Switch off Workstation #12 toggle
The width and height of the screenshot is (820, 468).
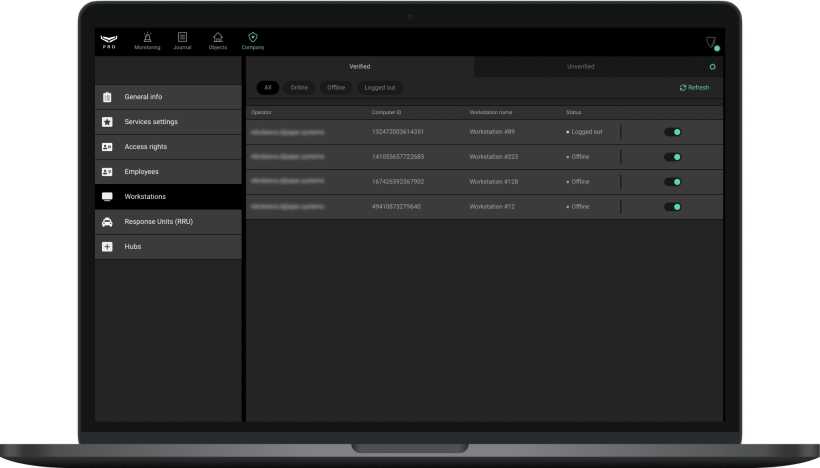point(672,207)
